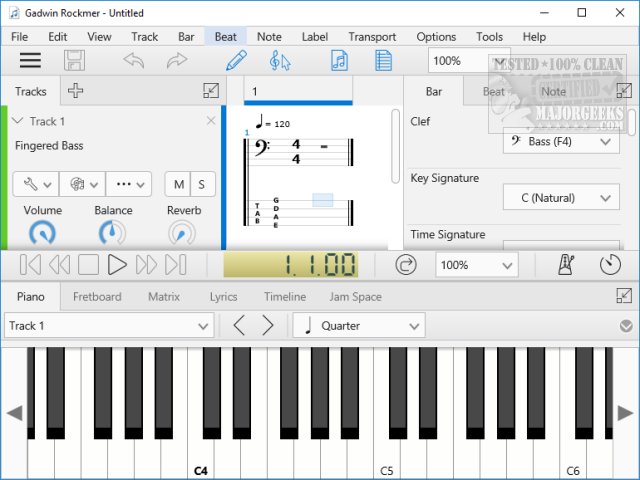Image resolution: width=640 pixels, height=480 pixels.
Task: Rewind playback
Action: (x=60, y=264)
